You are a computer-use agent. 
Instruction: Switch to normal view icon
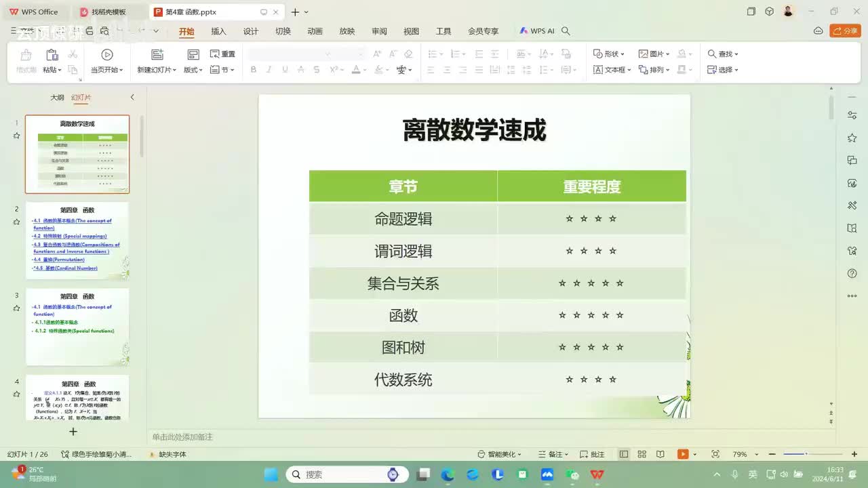coord(624,454)
